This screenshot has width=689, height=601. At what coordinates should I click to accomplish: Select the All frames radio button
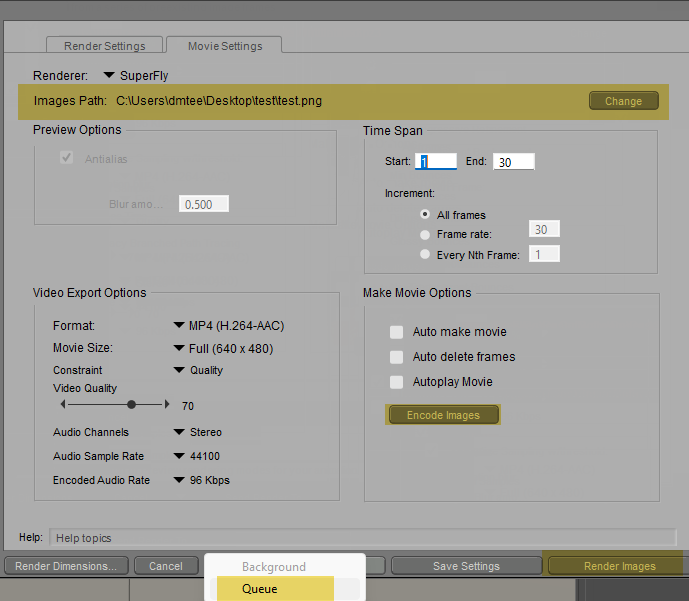tap(426, 215)
